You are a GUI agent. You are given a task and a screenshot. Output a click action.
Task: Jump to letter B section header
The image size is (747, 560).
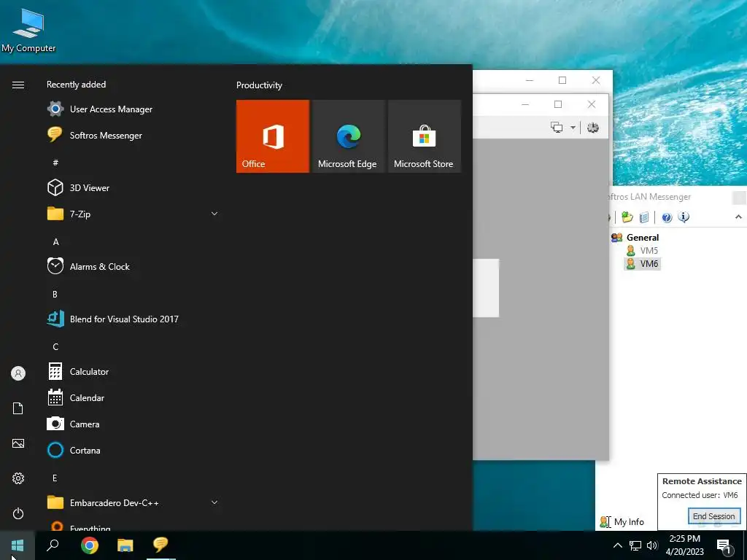(x=55, y=295)
